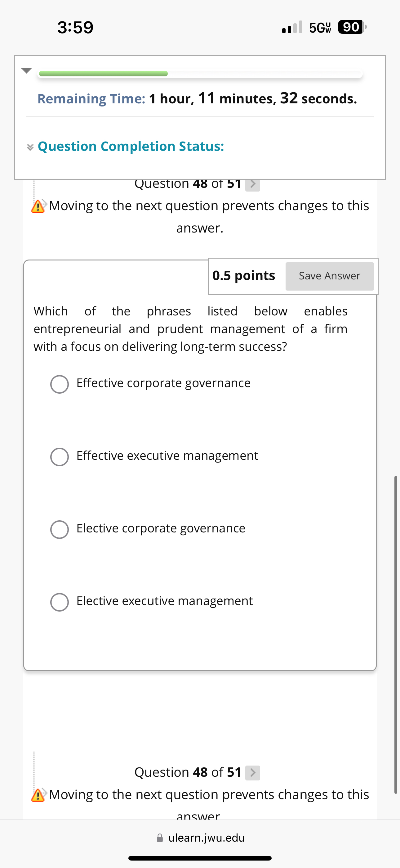Tap the cellular signal strength icon
The width and height of the screenshot is (400, 868).
point(292,27)
